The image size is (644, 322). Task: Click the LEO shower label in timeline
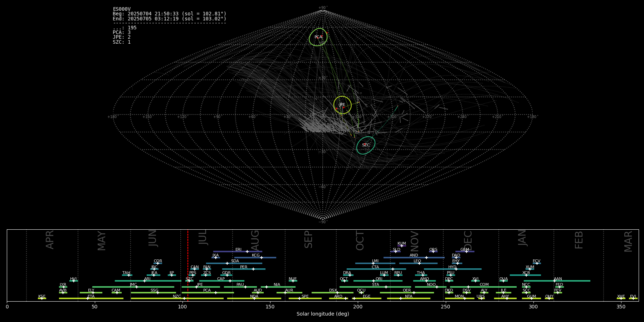418,261
